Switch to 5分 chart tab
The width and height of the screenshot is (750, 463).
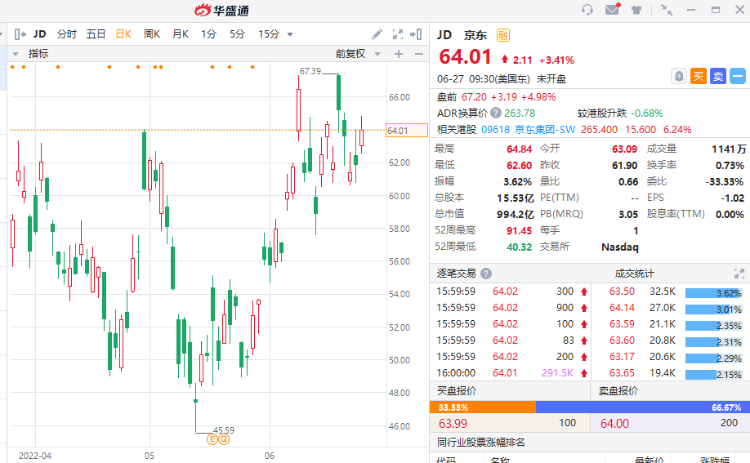point(237,34)
